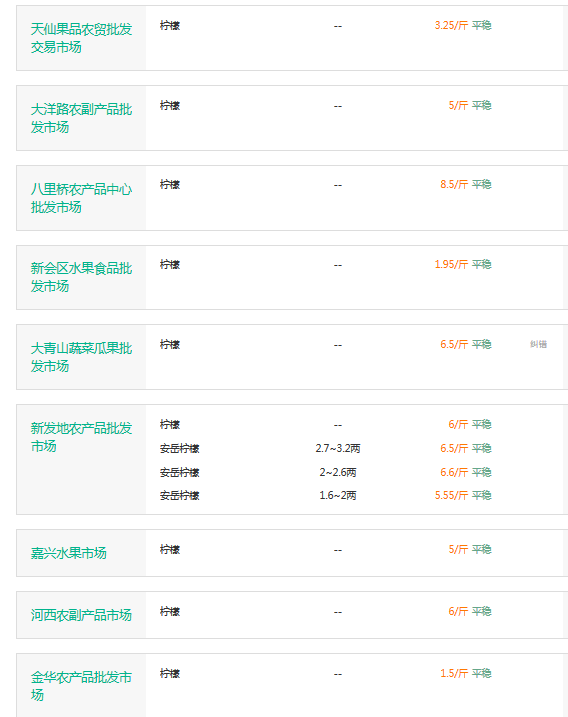Click 3.25/斤 price in 天仙果品 row

tap(451, 25)
